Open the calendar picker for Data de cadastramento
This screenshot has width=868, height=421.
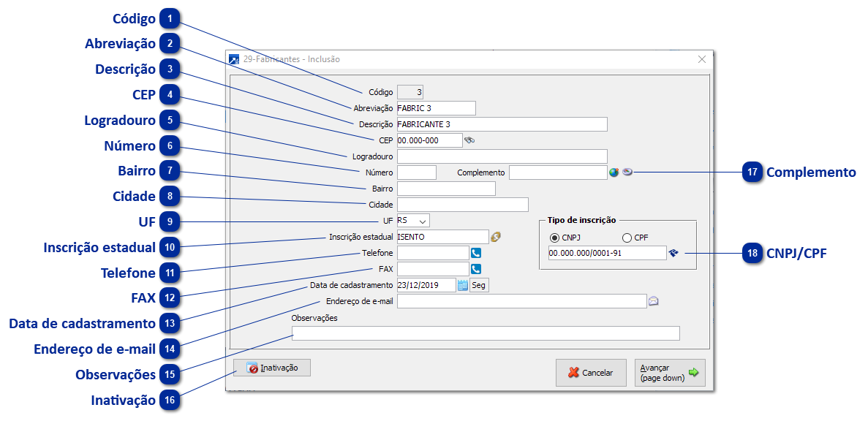(463, 285)
